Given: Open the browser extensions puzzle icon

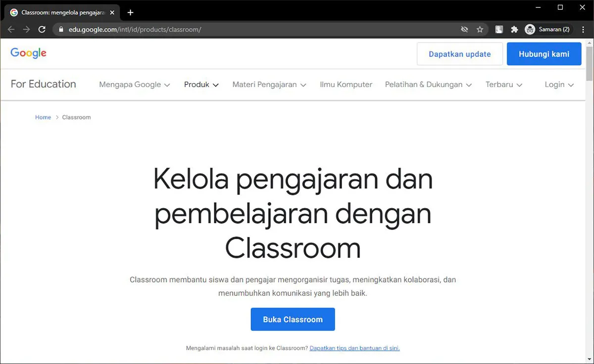Looking at the screenshot, I should [514, 29].
